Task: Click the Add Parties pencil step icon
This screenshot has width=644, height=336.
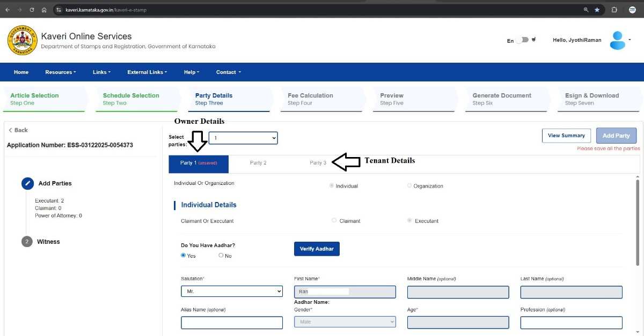Action: [27, 183]
